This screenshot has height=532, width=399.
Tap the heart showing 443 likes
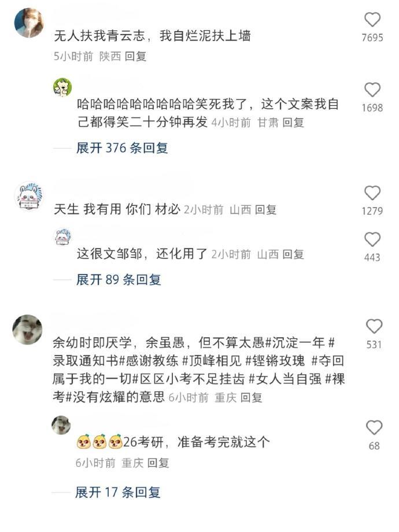point(372,239)
